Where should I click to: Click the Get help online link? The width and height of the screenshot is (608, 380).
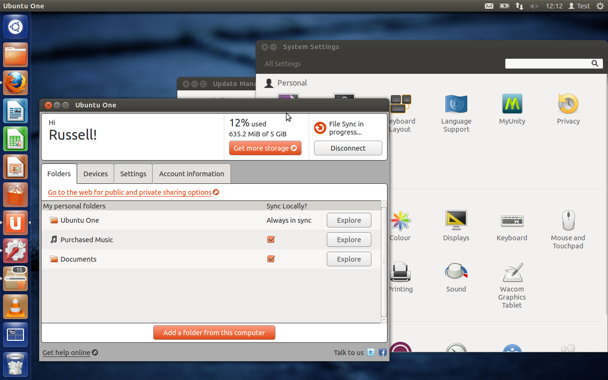[x=70, y=352]
